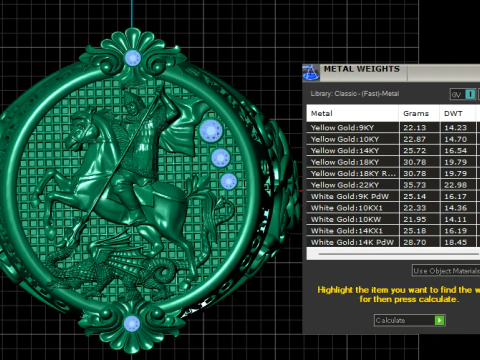Screen dimensions: 480x360
Task: Select the Yellow Gold:10KY row
Action: point(393,139)
